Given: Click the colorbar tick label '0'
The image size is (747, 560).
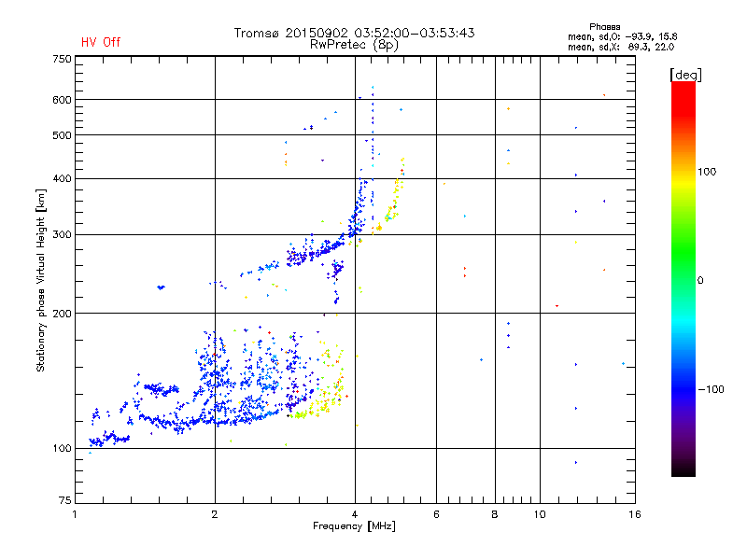Looking at the screenshot, I should pyautogui.click(x=700, y=281).
